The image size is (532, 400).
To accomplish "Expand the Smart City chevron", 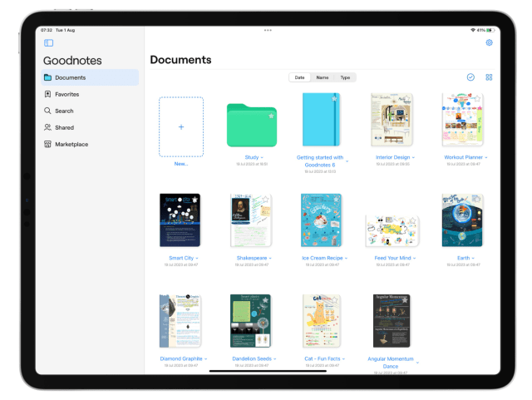I will click(x=197, y=259).
